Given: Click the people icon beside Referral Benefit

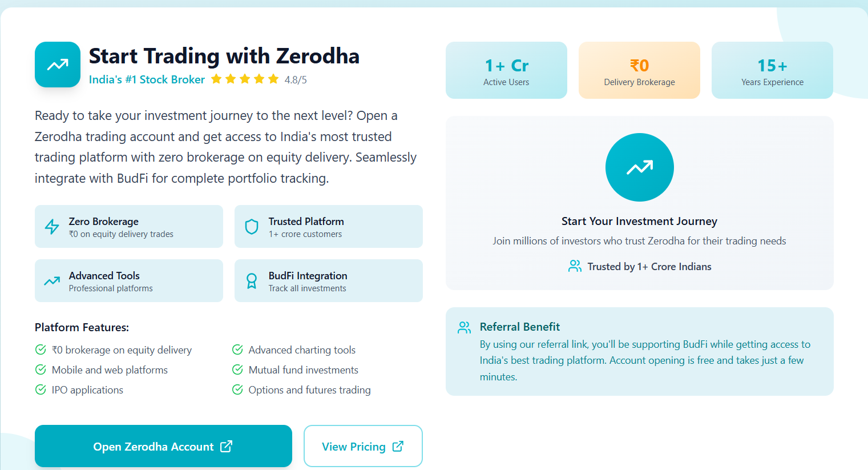Looking at the screenshot, I should coord(465,327).
